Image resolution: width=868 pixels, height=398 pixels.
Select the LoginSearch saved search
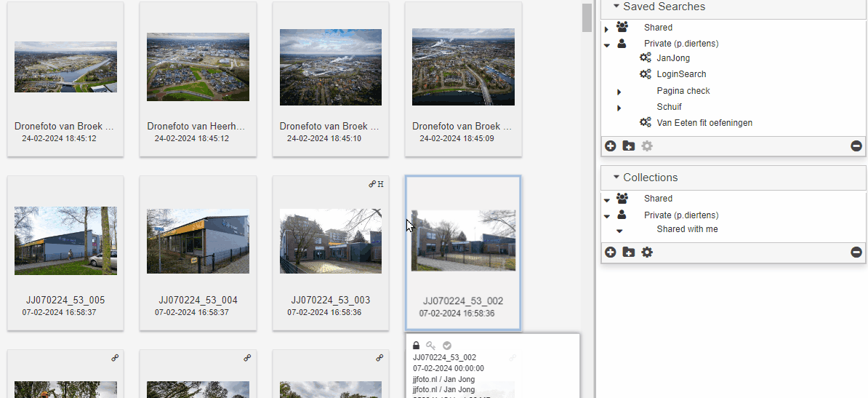(680, 74)
